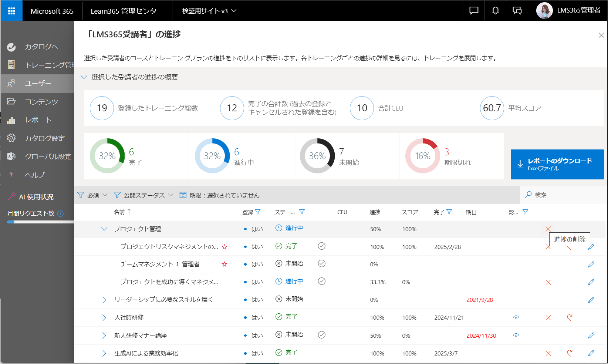Open カタログ設定 in the sidebar

(x=37, y=138)
